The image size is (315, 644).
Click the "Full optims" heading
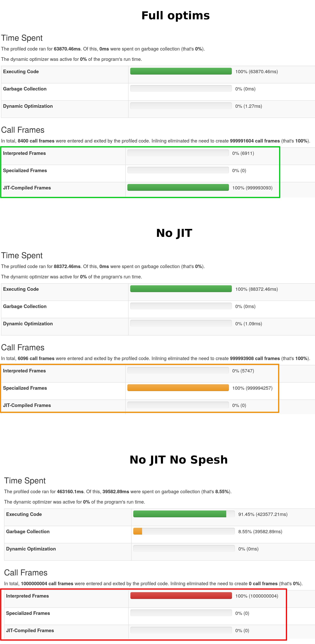point(175,15)
